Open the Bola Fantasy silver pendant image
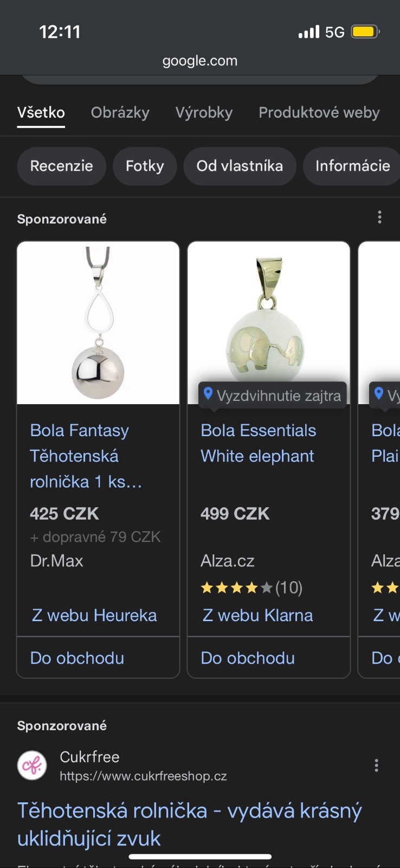Screen dimensions: 400x868 point(98,323)
